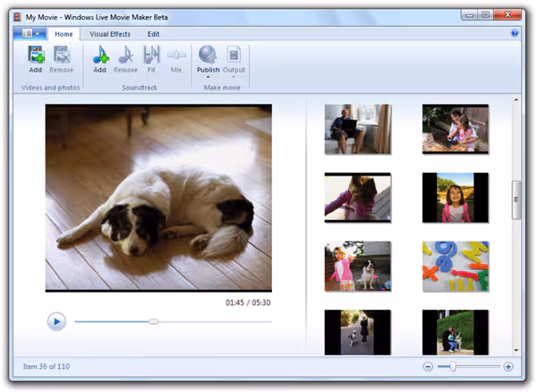Select thumbnail of girl in pink with dog

pyautogui.click(x=357, y=267)
